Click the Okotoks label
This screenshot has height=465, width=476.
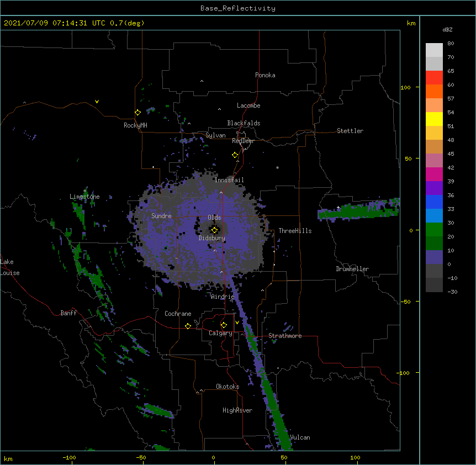click(228, 387)
